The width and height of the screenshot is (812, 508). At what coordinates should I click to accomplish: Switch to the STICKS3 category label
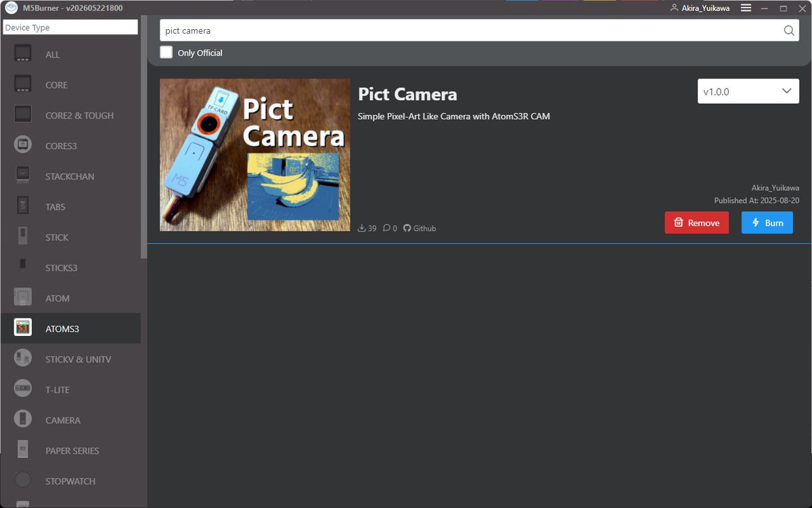[62, 268]
